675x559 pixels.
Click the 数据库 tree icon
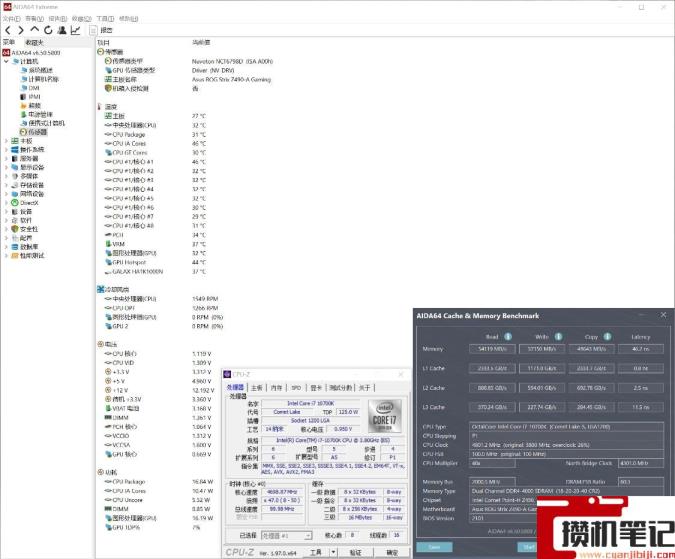point(15,247)
